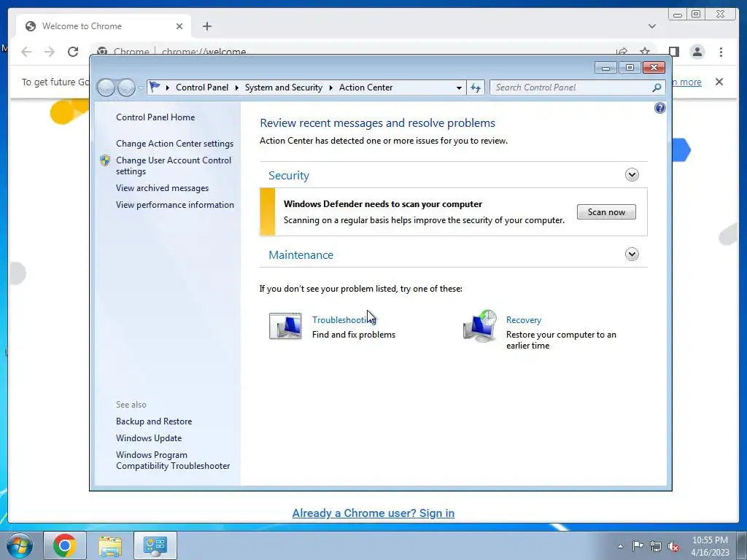
Task: Open Windows Update link
Action: (x=149, y=438)
